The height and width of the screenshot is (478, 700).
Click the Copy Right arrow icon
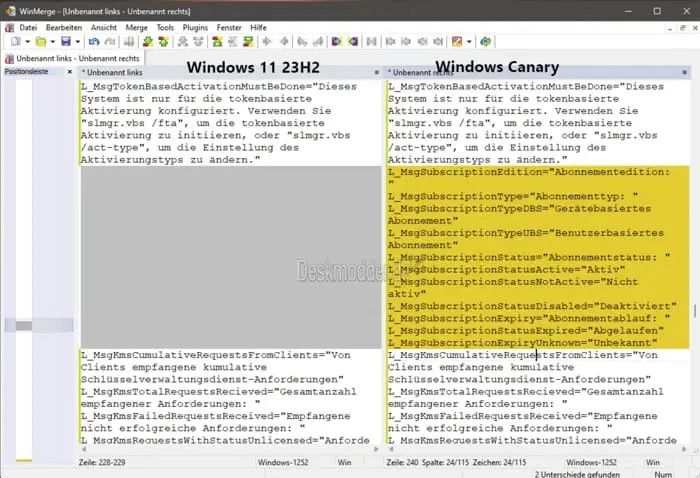[x=267, y=42]
